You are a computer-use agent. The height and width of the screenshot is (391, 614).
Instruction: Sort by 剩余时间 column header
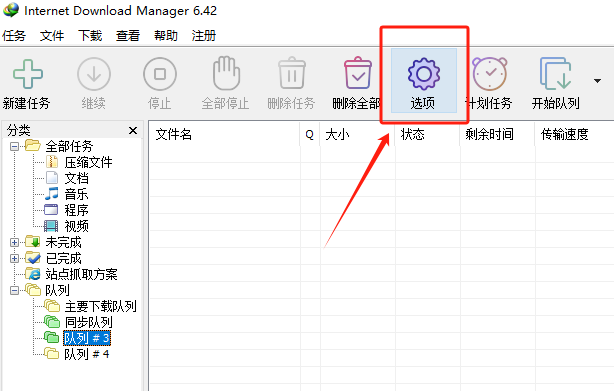[x=497, y=135]
